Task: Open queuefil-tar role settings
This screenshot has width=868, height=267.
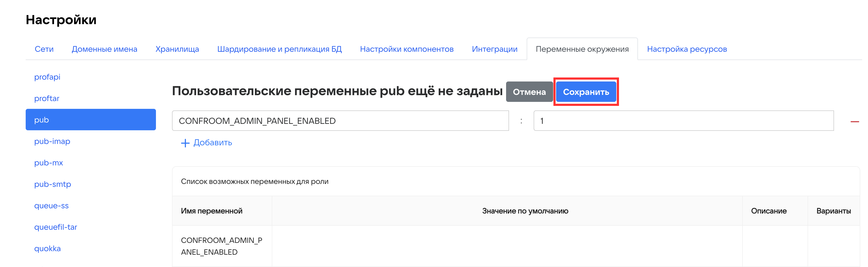Action: coord(56,227)
